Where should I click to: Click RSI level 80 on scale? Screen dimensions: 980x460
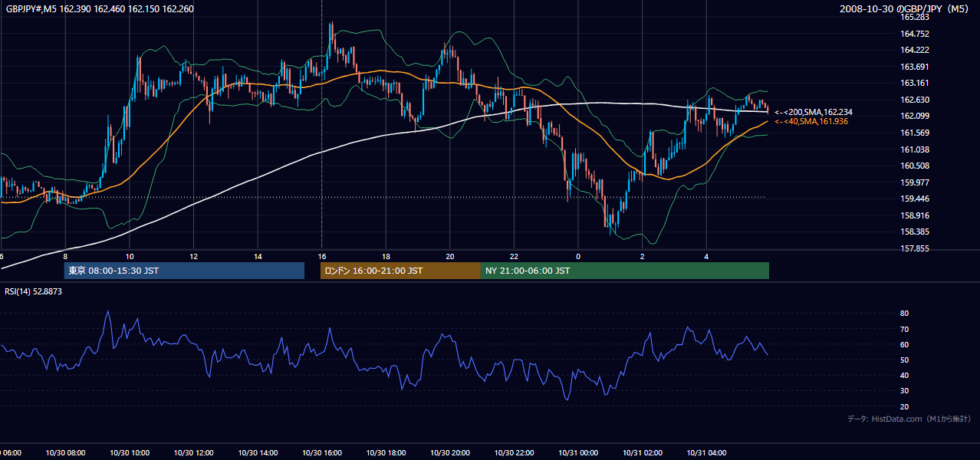coord(905,314)
